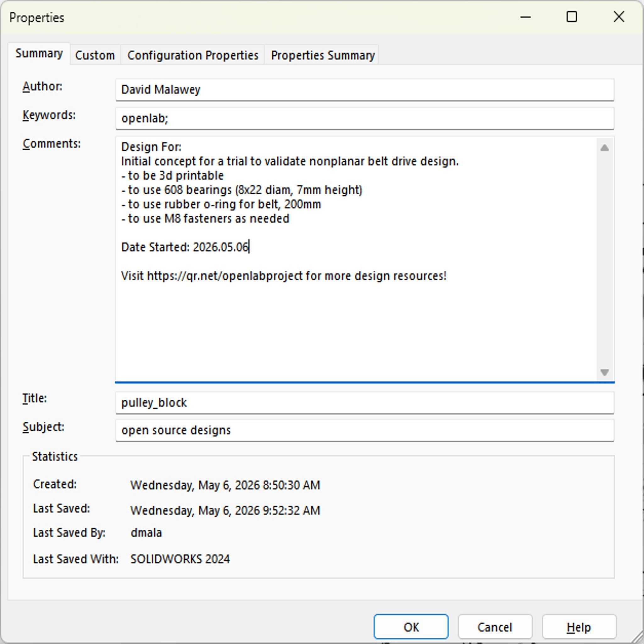Click the '- to be 3d printable' line
The width and height of the screenshot is (644, 644).
173,176
